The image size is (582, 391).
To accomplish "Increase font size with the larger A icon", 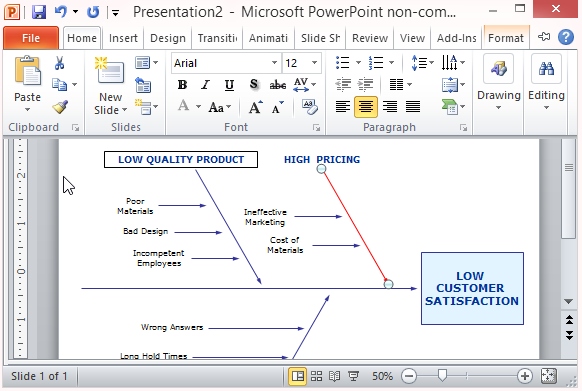I will 255,107.
